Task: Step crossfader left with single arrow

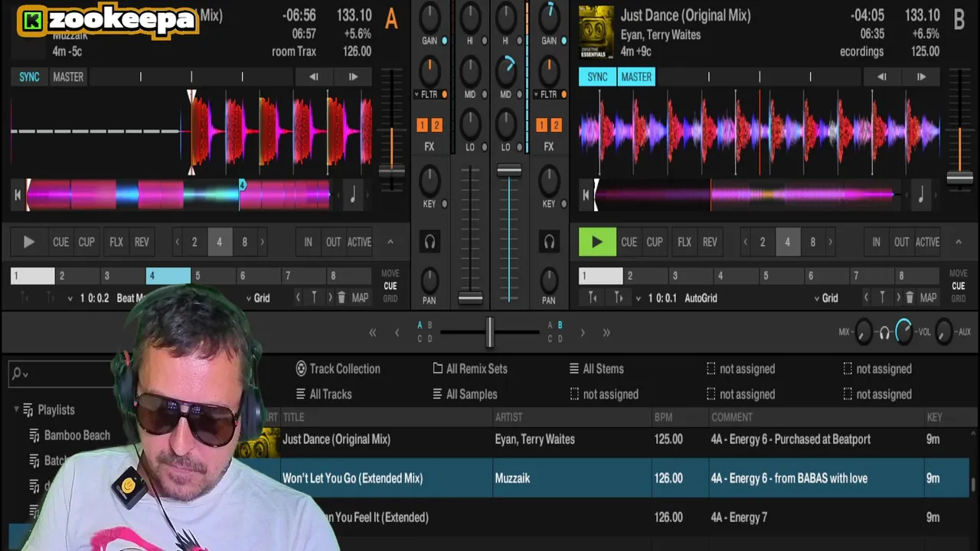Action: tap(397, 332)
